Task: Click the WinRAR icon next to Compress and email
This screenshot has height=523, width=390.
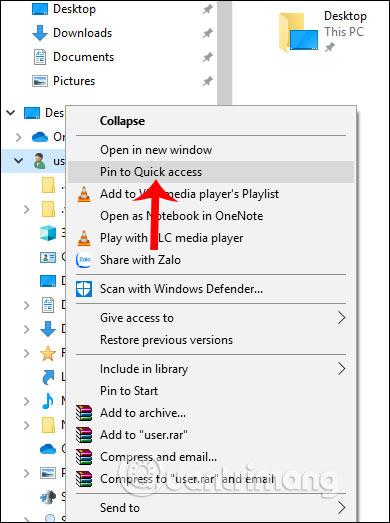Action: click(x=84, y=457)
